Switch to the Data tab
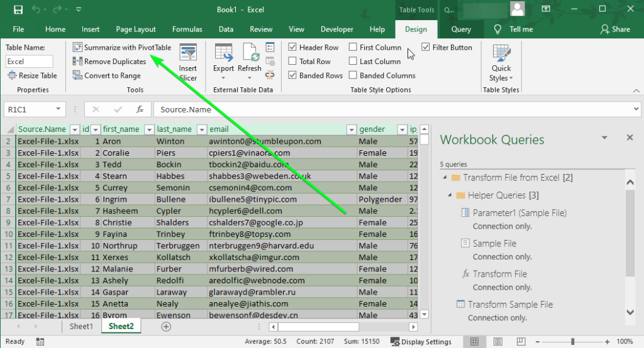 pos(226,29)
